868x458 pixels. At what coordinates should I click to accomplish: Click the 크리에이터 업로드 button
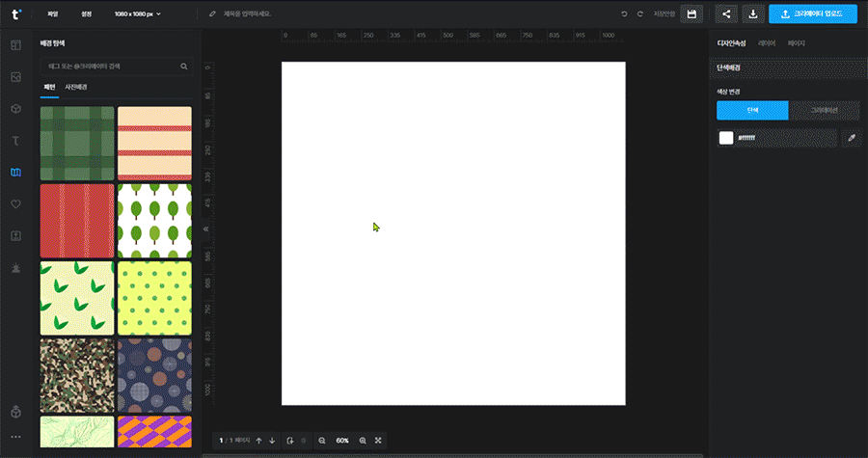point(813,14)
